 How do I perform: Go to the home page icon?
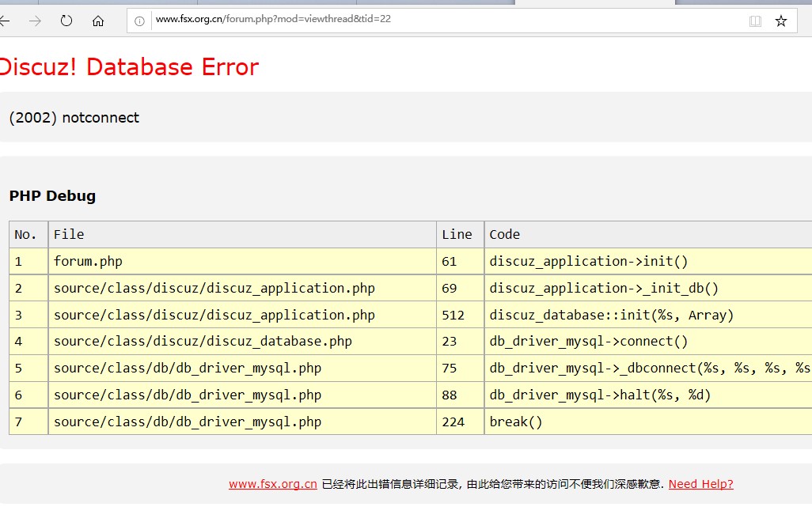click(x=98, y=21)
